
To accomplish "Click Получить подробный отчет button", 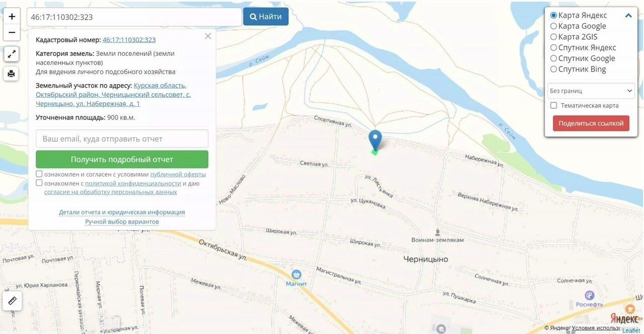I will point(122,159).
